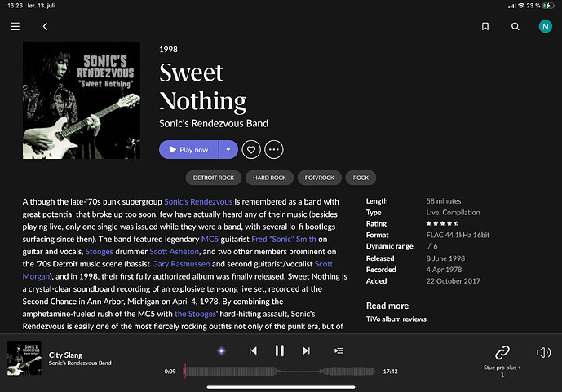Click the Sweet Nothing album title
This screenshot has height=392, width=562.
click(x=203, y=87)
